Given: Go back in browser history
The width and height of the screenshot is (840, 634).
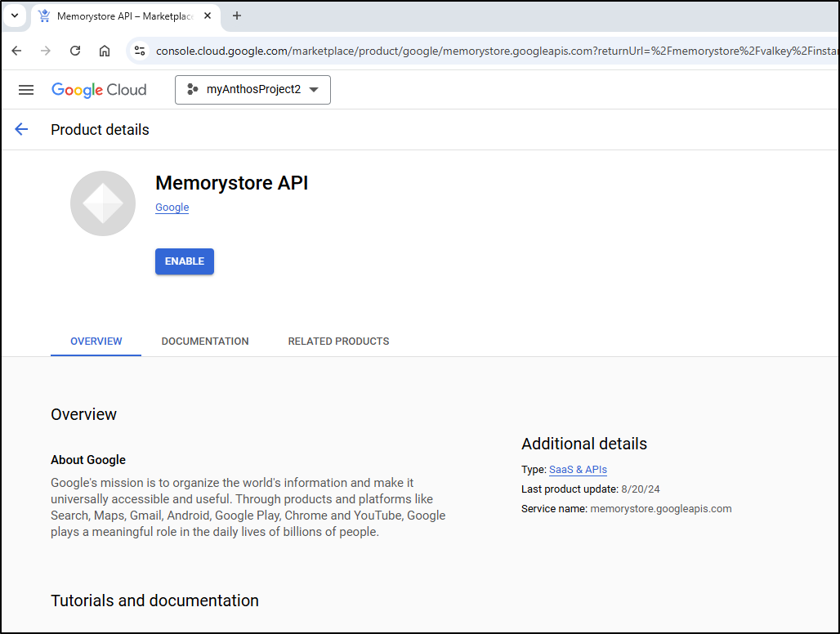Looking at the screenshot, I should tap(16, 51).
